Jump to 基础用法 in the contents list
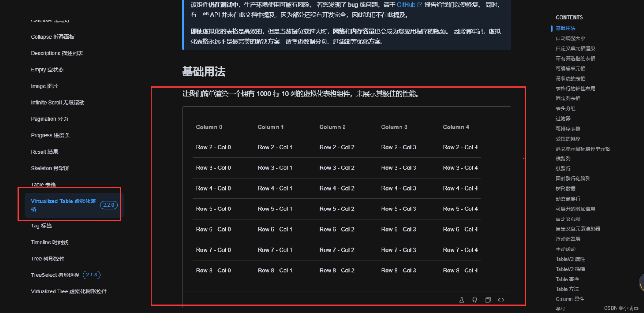This screenshot has width=644, height=313. [565, 28]
